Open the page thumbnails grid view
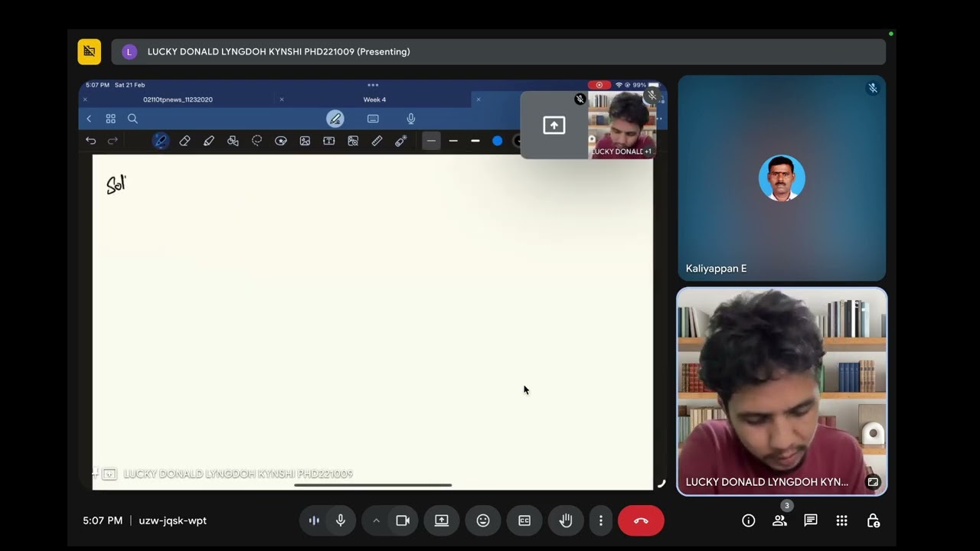The image size is (980, 551). coord(110,119)
